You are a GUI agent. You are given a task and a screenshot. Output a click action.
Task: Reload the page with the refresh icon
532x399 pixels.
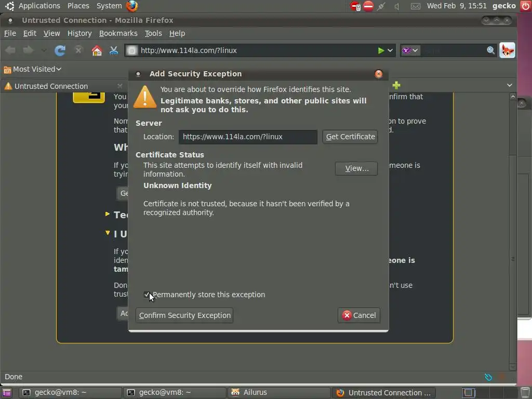pos(60,50)
